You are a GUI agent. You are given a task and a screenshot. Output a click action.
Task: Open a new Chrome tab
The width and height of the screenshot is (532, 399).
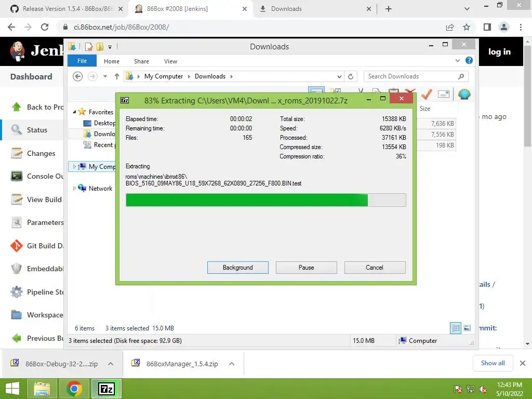coord(389,9)
